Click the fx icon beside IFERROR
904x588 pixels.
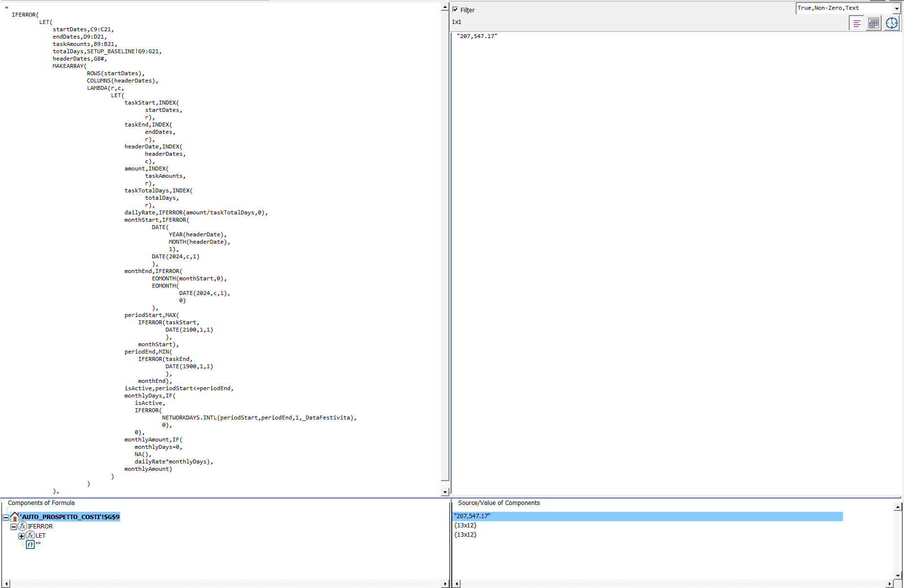tap(22, 526)
